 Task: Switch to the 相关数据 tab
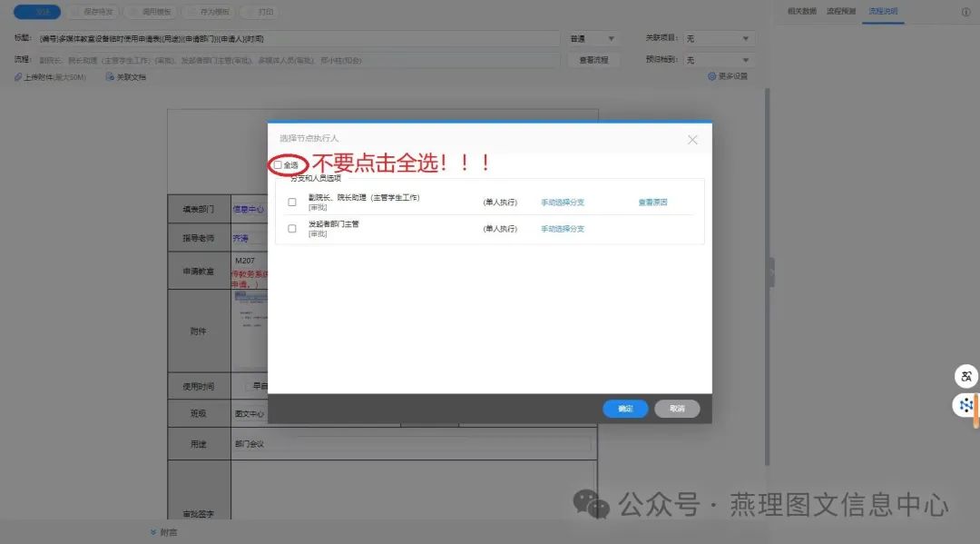802,12
